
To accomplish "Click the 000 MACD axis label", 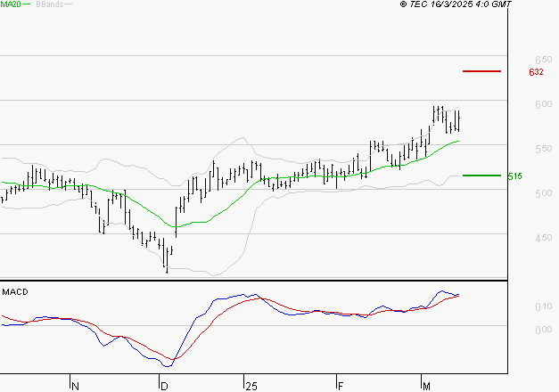I will tap(518, 330).
